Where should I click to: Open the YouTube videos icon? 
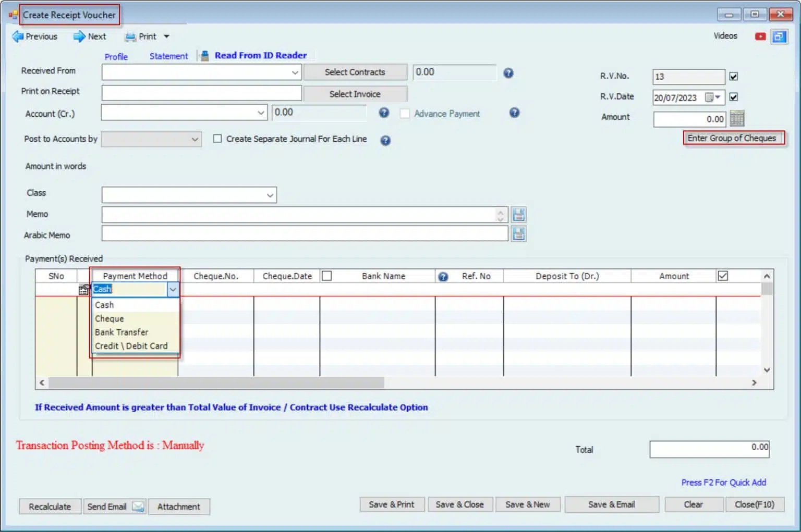click(x=760, y=36)
